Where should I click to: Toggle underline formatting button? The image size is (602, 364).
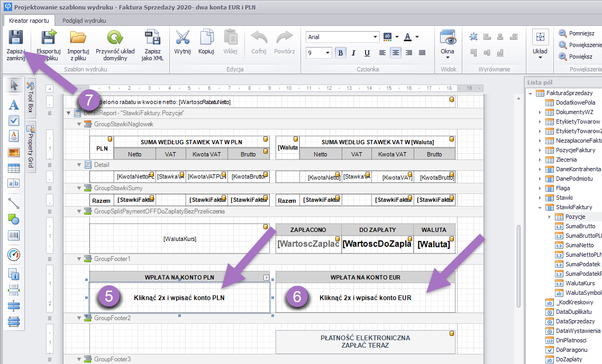coord(367,53)
